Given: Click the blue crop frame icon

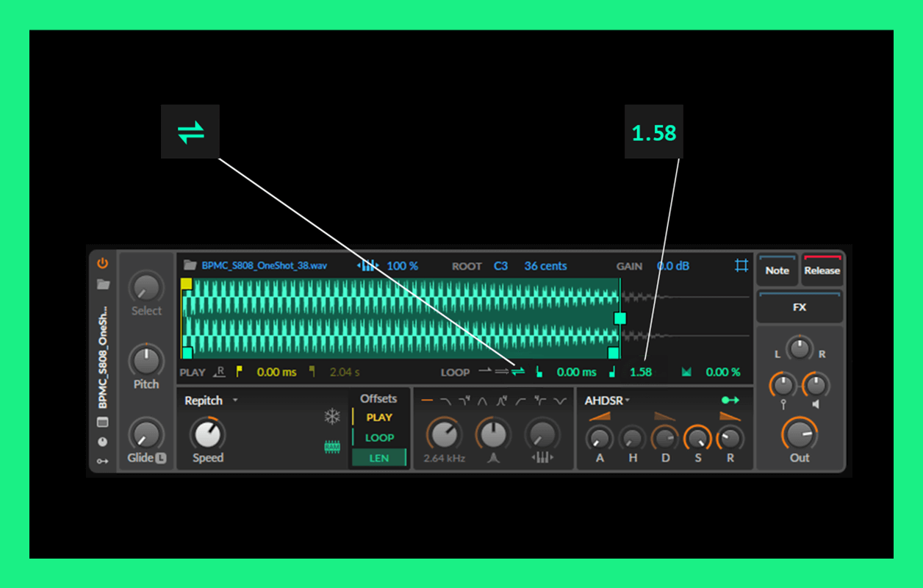Looking at the screenshot, I should coord(741,266).
